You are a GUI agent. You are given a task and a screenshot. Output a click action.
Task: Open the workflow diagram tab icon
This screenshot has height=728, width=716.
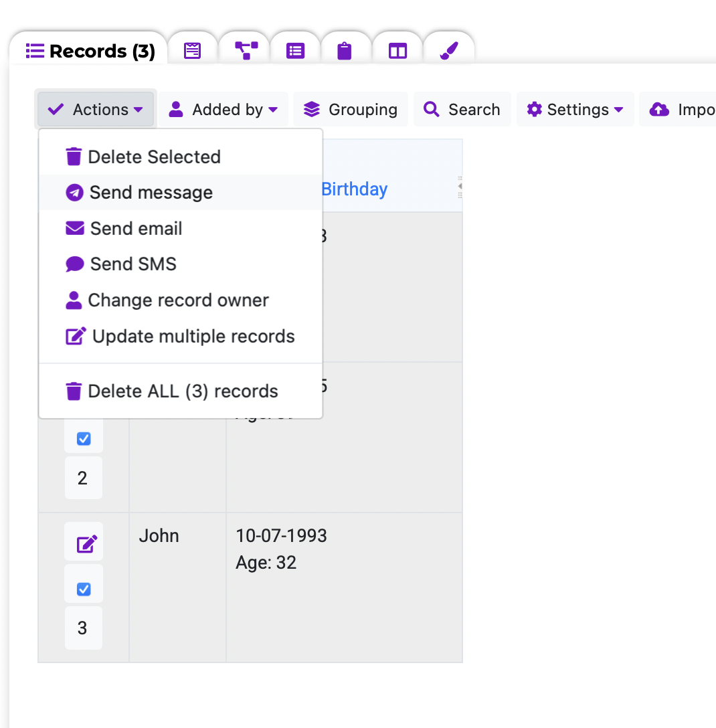point(246,51)
